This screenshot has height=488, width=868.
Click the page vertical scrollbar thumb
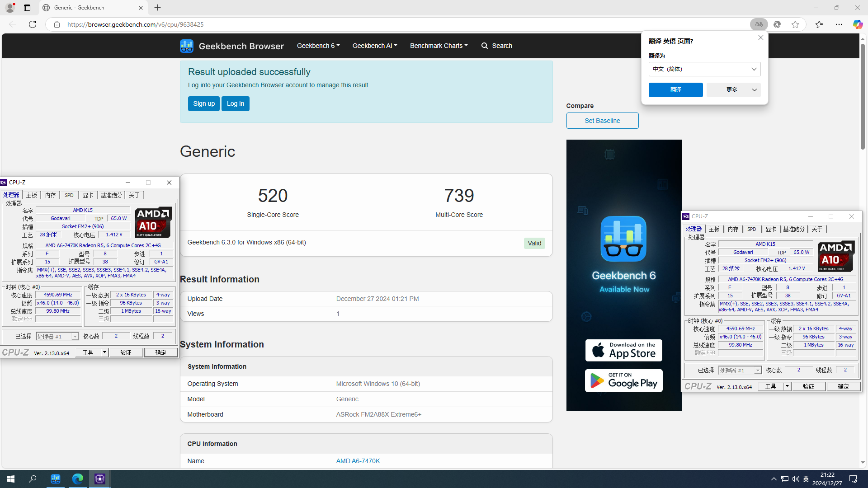coord(863,97)
